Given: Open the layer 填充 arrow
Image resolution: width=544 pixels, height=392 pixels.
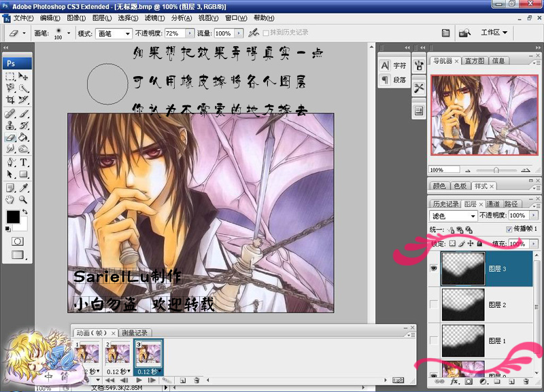Looking at the screenshot, I should click(x=534, y=244).
